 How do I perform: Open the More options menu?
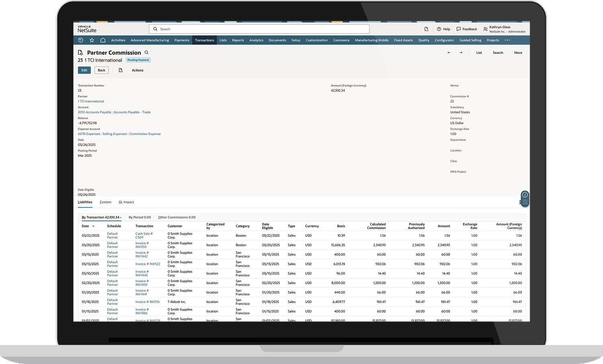click(x=518, y=53)
